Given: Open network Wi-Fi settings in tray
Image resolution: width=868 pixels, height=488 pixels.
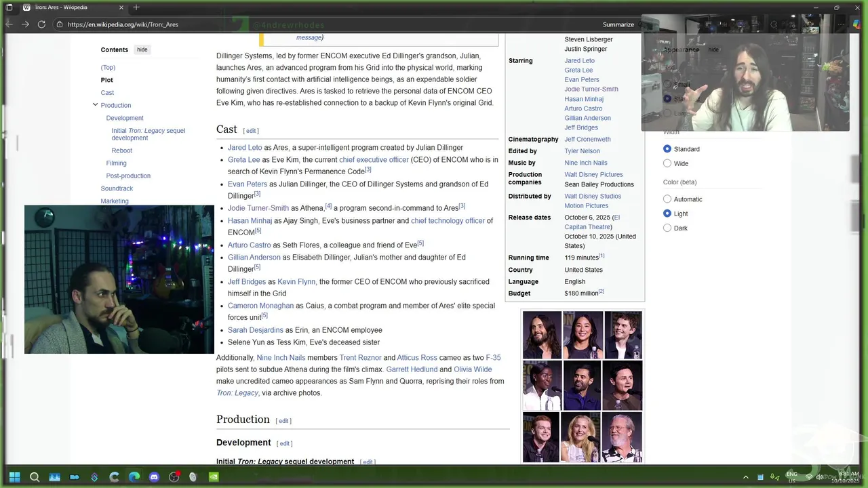Looking at the screenshot, I should [x=808, y=477].
